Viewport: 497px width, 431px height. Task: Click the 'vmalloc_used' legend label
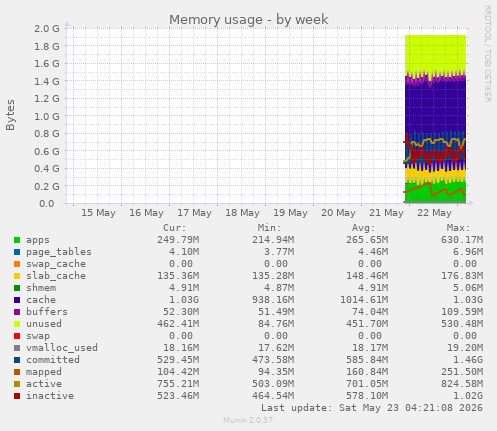pos(62,348)
